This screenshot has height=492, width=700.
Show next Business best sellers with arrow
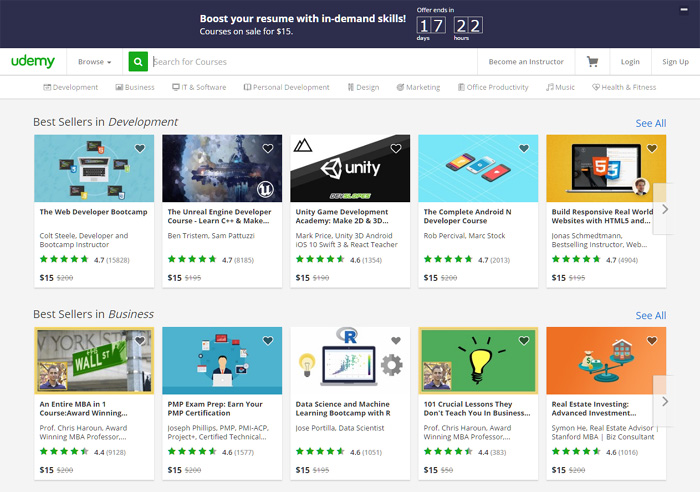(665, 401)
